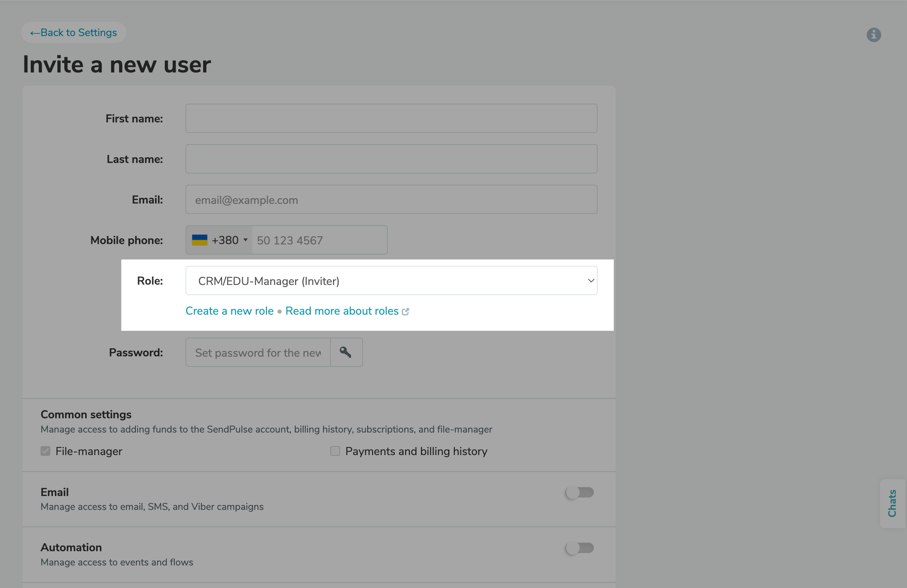Viewport: 907px width, 588px height.
Task: Uncheck the File-manager checkbox
Action: 45,451
